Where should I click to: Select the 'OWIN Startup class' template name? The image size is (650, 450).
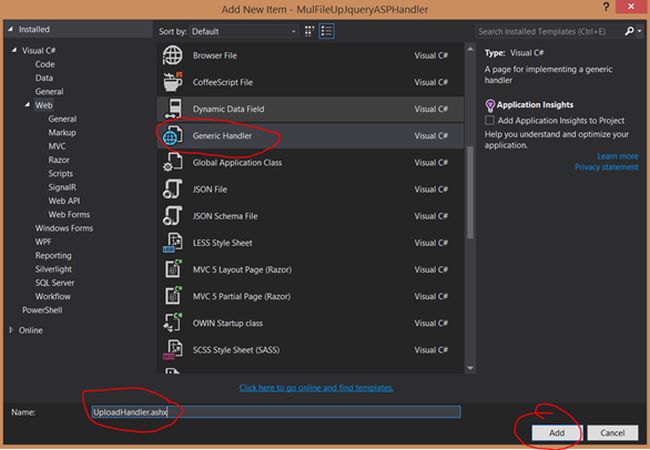[228, 323]
